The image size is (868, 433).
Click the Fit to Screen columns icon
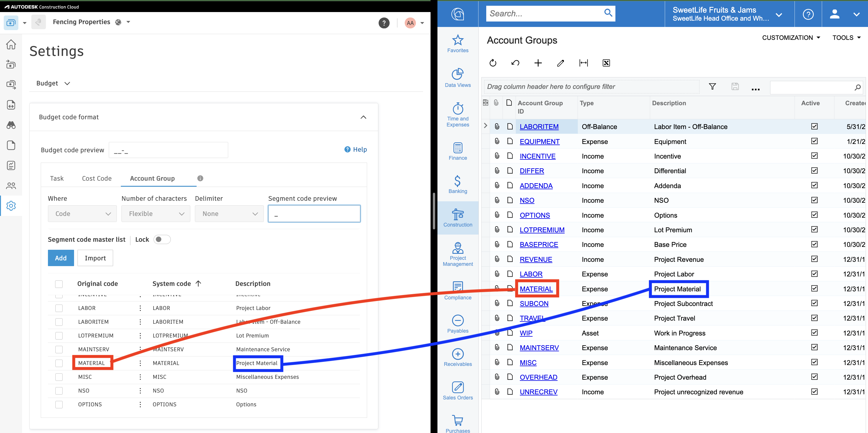[x=583, y=63]
